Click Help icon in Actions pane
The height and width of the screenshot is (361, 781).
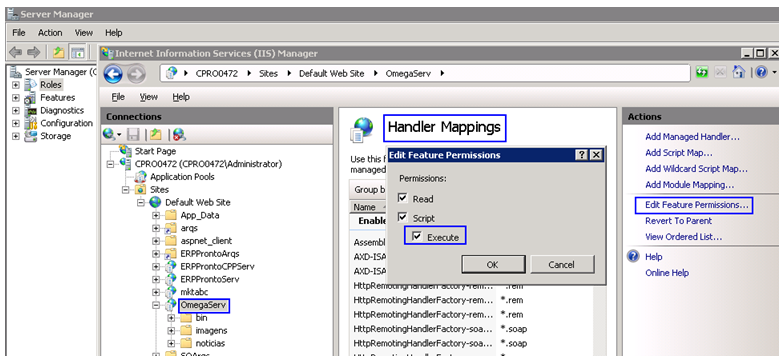click(x=634, y=256)
